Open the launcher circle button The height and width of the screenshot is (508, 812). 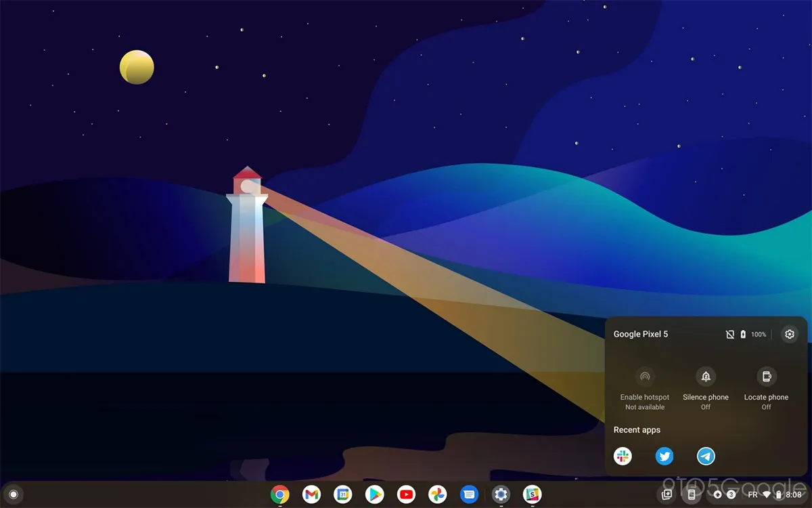[14, 494]
